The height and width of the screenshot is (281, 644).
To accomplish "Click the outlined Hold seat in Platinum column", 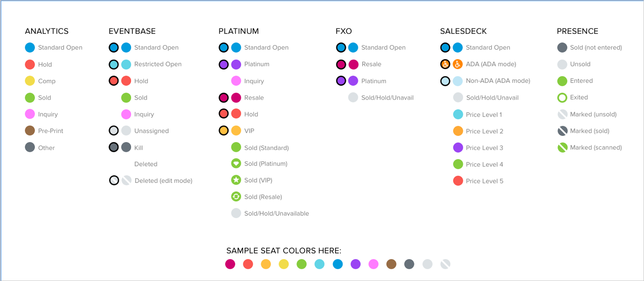I will (224, 114).
